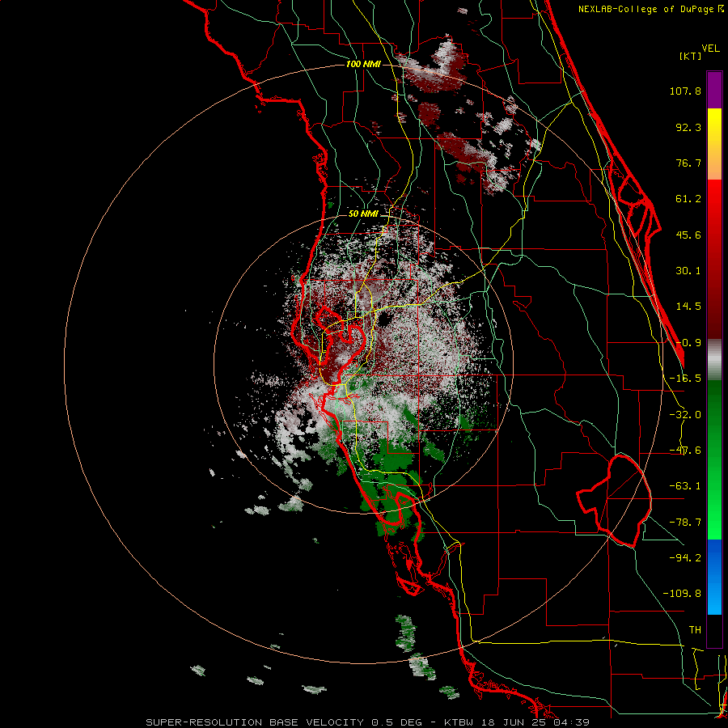Click the 100 NMI range ring label
Viewport: 728px width, 728px height.
(363, 64)
